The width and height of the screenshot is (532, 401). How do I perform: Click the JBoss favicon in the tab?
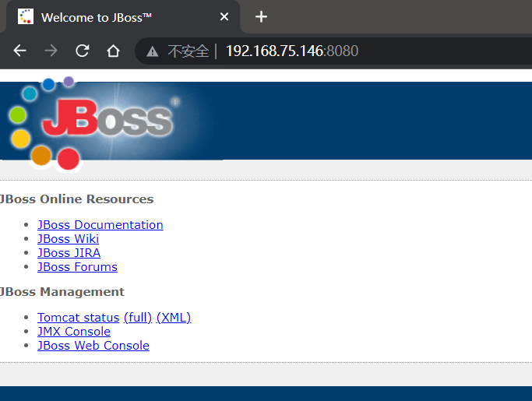point(26,16)
